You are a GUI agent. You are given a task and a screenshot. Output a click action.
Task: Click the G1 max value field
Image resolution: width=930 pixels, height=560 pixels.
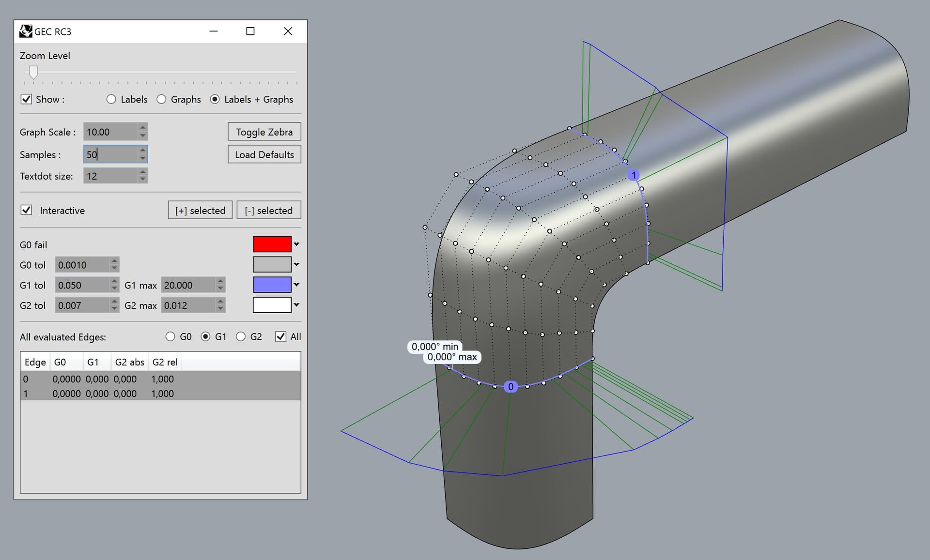click(188, 285)
